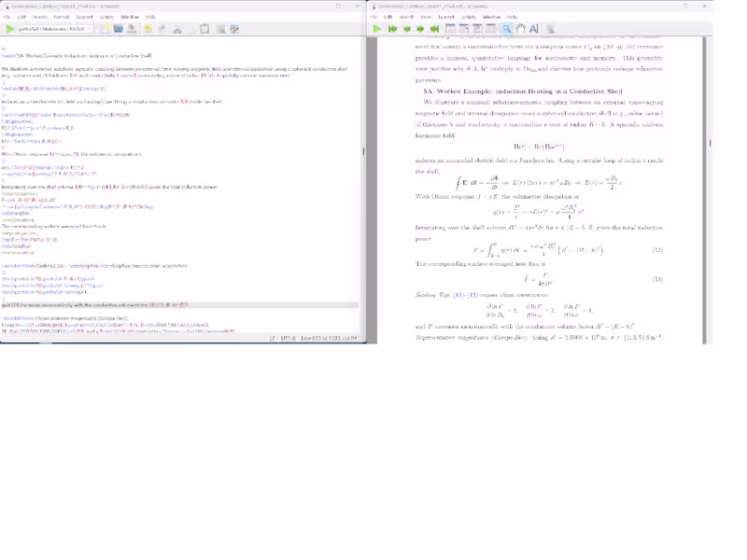Viewport: 747px width, 560px height.
Task: Click editor window vertical scrollbar
Action: (x=363, y=186)
